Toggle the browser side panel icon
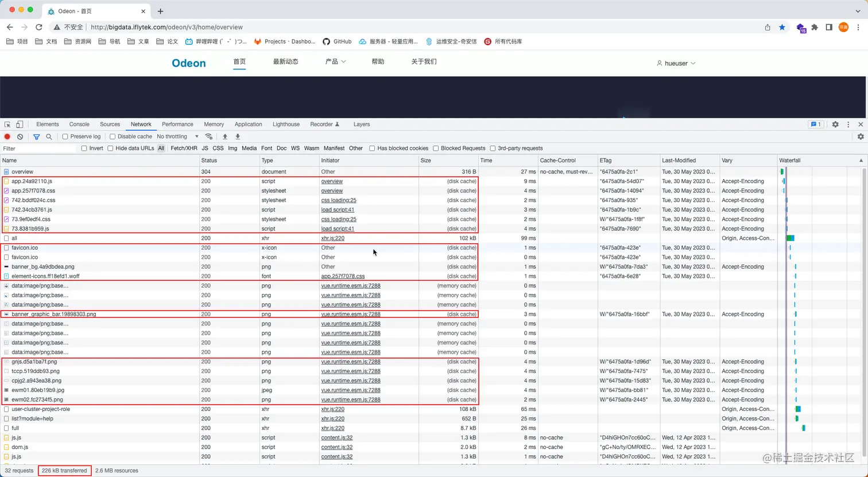 [x=829, y=27]
